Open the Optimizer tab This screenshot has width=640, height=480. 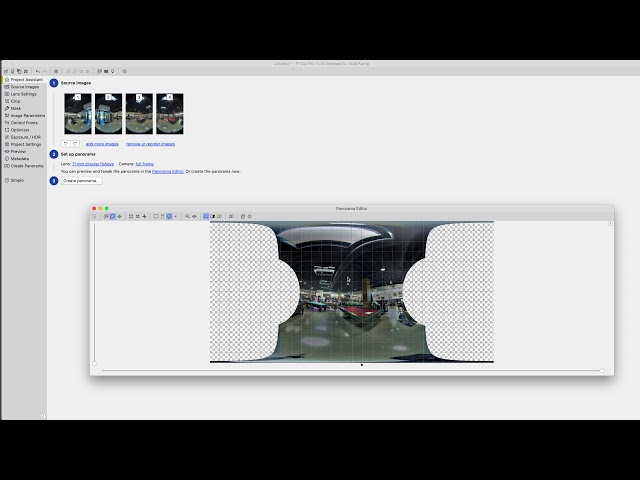pos(24,130)
